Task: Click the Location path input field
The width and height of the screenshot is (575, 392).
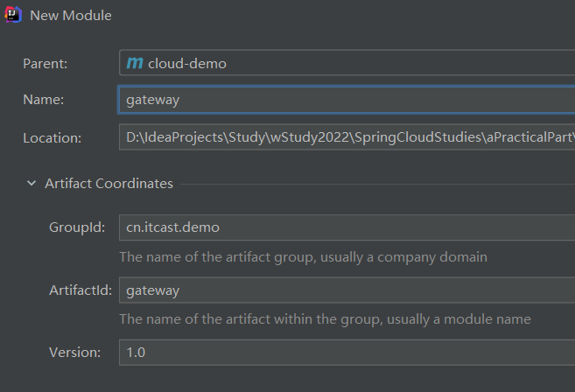Action: click(347, 137)
